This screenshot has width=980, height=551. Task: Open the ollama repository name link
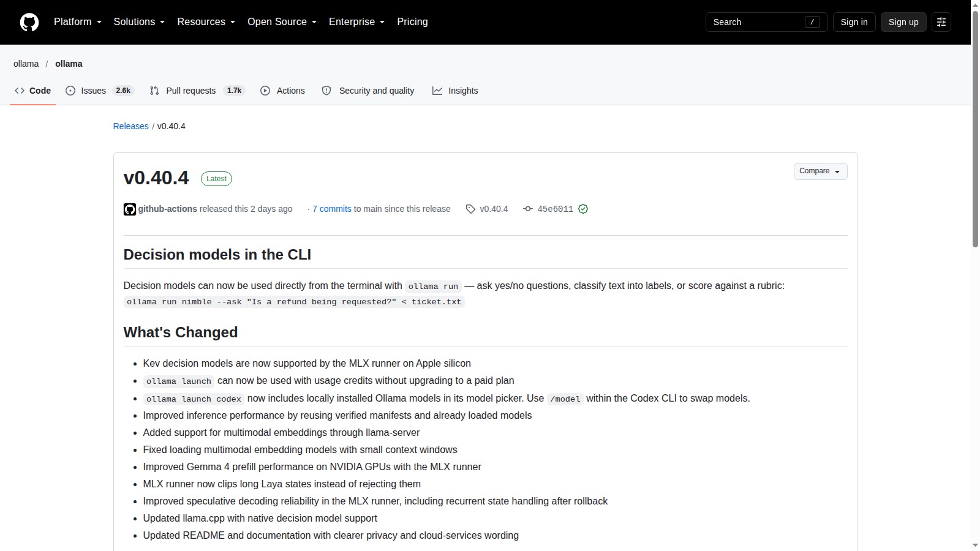[x=69, y=64]
